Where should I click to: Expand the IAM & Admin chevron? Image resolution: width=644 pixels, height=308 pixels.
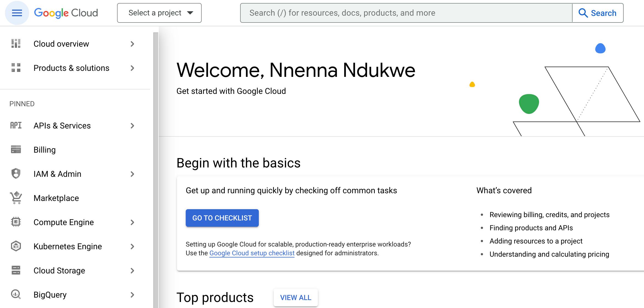[x=132, y=174]
